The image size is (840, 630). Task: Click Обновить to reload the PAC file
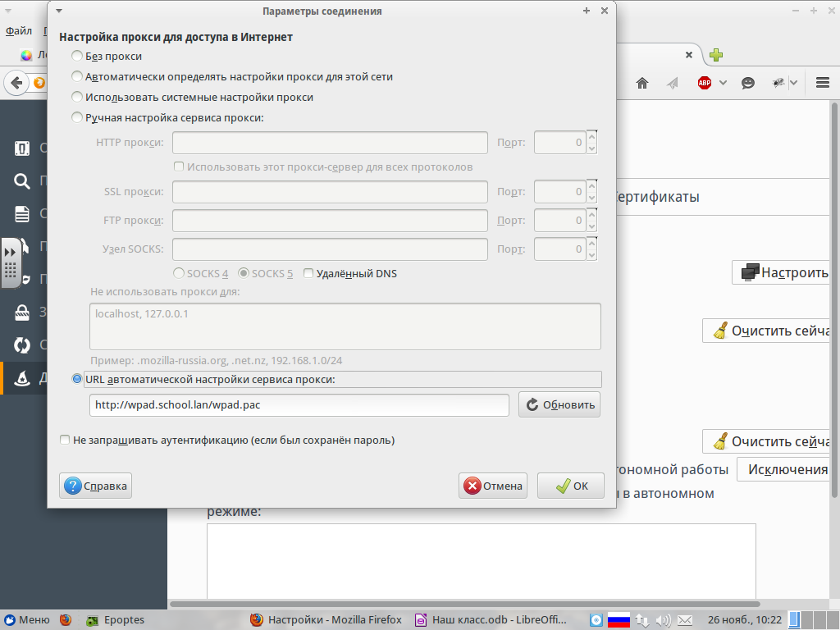point(559,404)
